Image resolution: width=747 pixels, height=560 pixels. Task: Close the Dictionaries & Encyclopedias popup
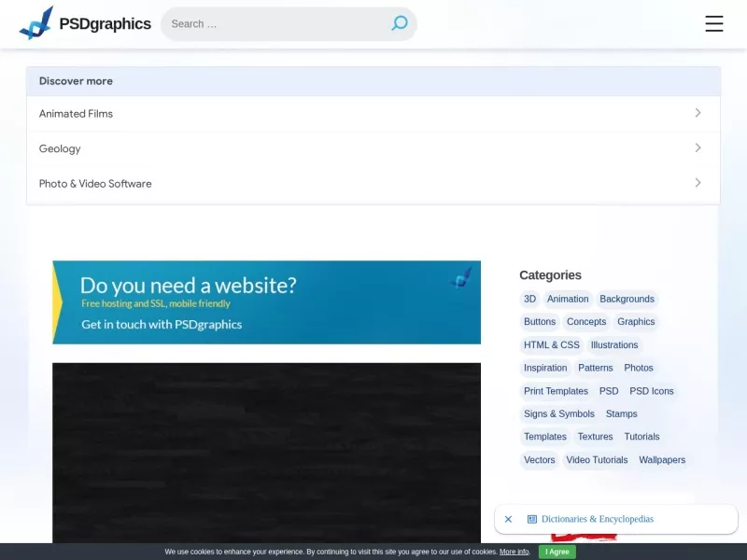[x=508, y=519]
